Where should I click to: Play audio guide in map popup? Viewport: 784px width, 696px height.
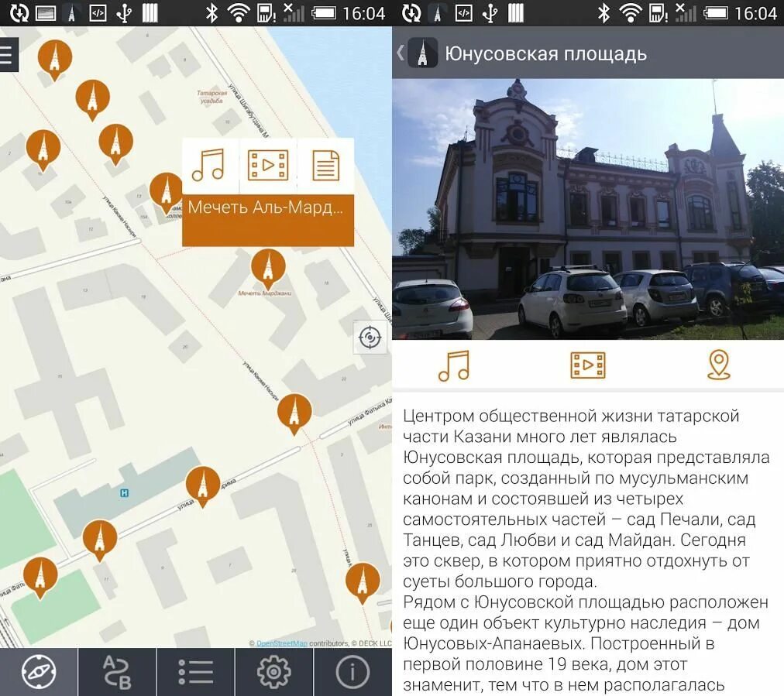(210, 166)
